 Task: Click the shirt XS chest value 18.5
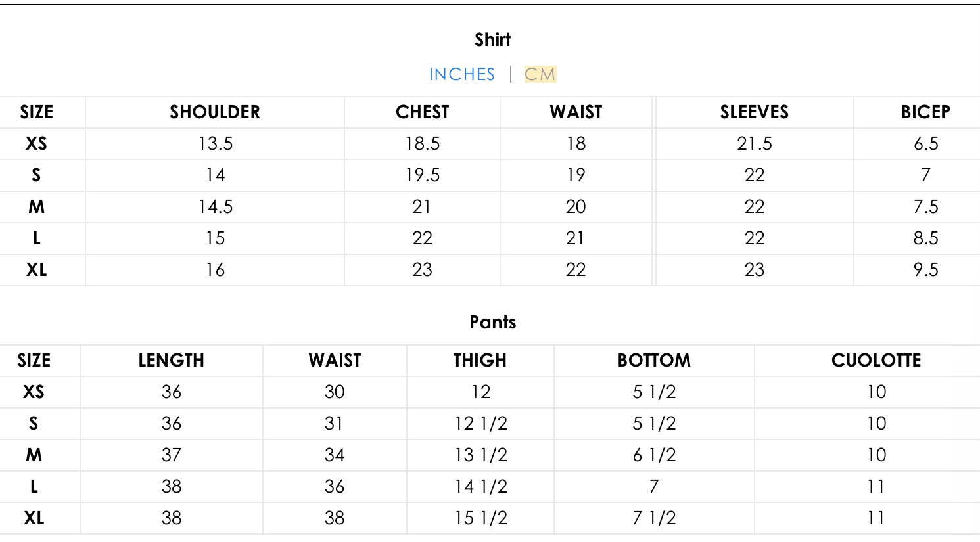pos(422,144)
